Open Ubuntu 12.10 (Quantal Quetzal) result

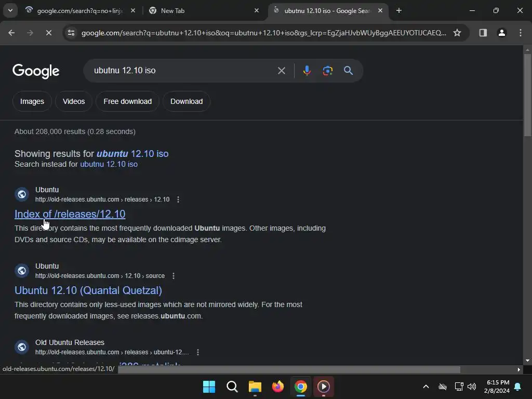tap(88, 290)
